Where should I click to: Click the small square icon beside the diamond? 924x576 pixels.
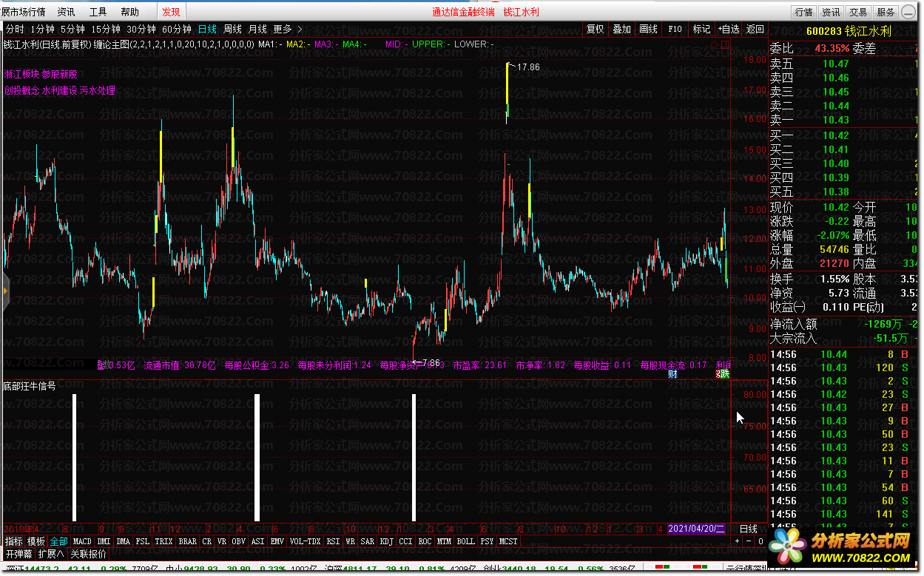click(x=724, y=44)
